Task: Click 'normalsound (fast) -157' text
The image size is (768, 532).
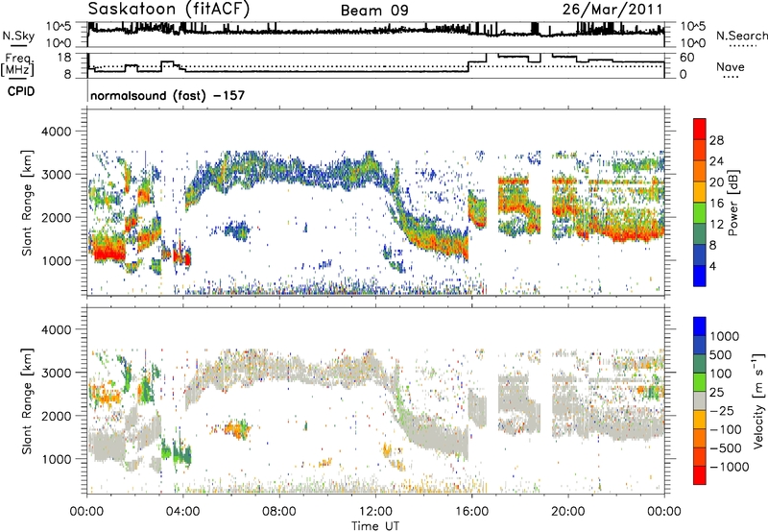Action: coord(167,95)
